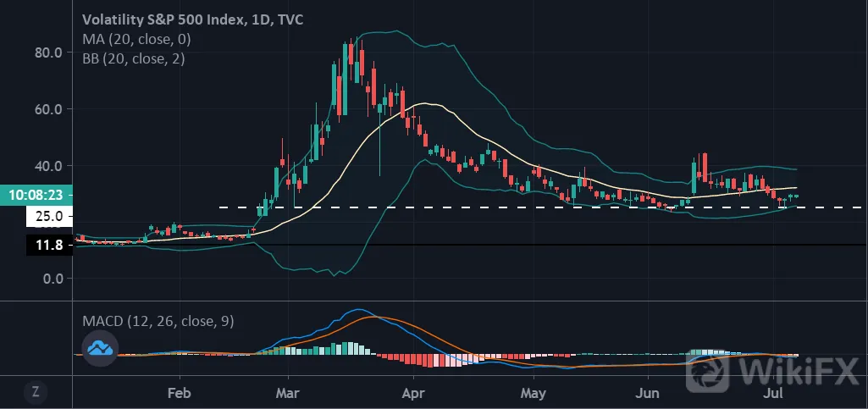Click the cloud chart snapshot icon
This screenshot has width=868, height=409.
click(x=100, y=348)
